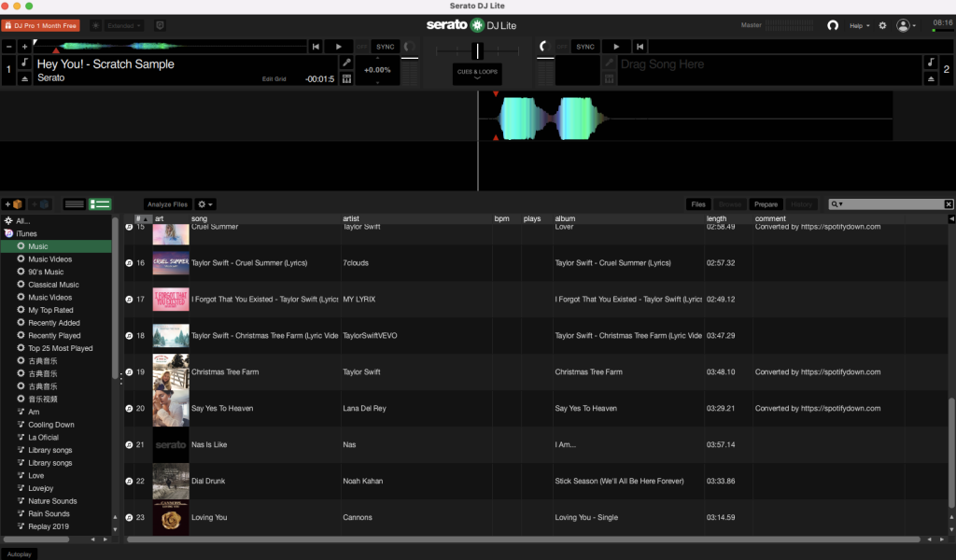Expand the Cues & Loops panel

[x=477, y=74]
